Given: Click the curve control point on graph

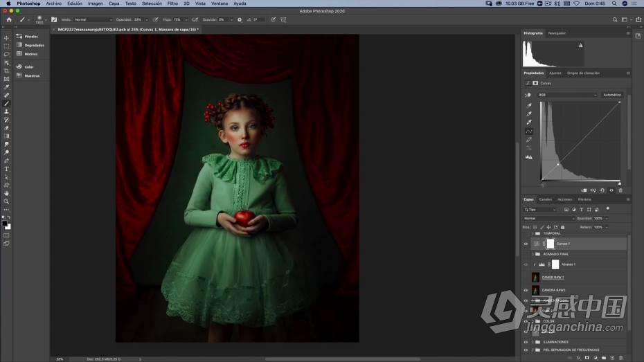Looking at the screenshot, I should [x=557, y=164].
